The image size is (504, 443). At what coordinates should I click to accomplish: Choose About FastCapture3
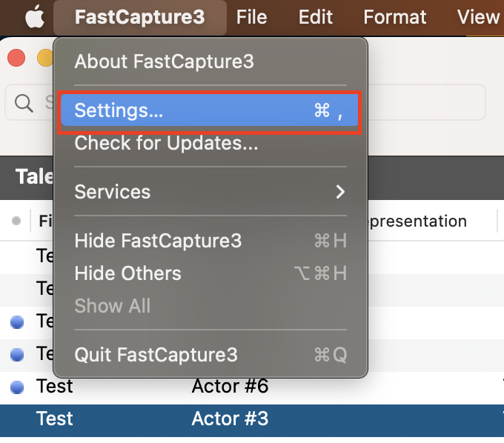[x=164, y=61]
